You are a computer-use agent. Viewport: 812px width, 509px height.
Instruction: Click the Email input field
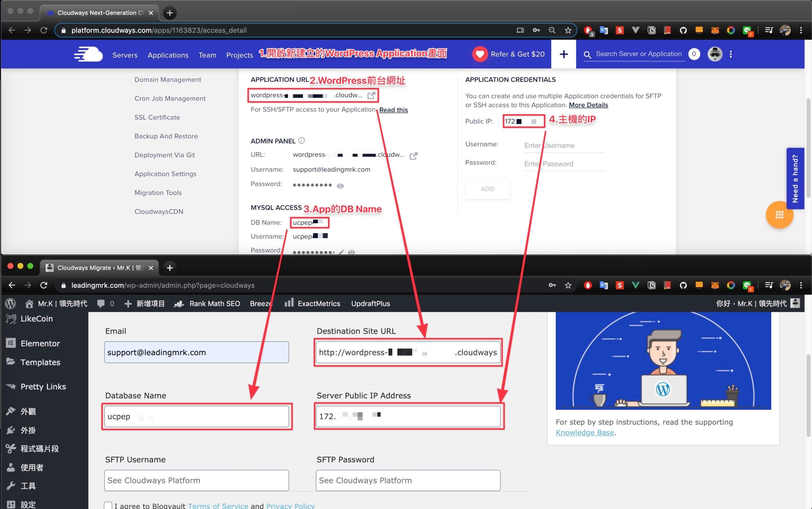(196, 352)
